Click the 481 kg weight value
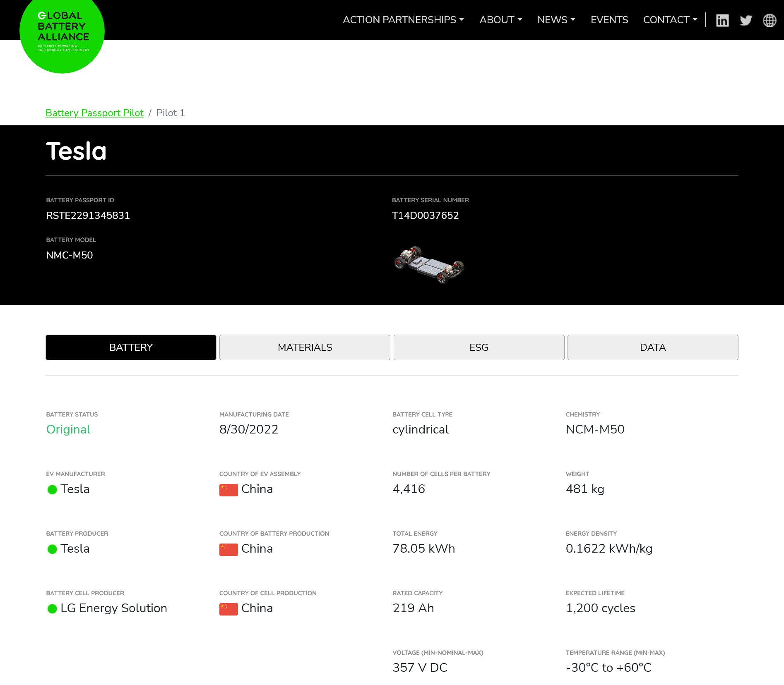This screenshot has height=685, width=784. click(585, 489)
